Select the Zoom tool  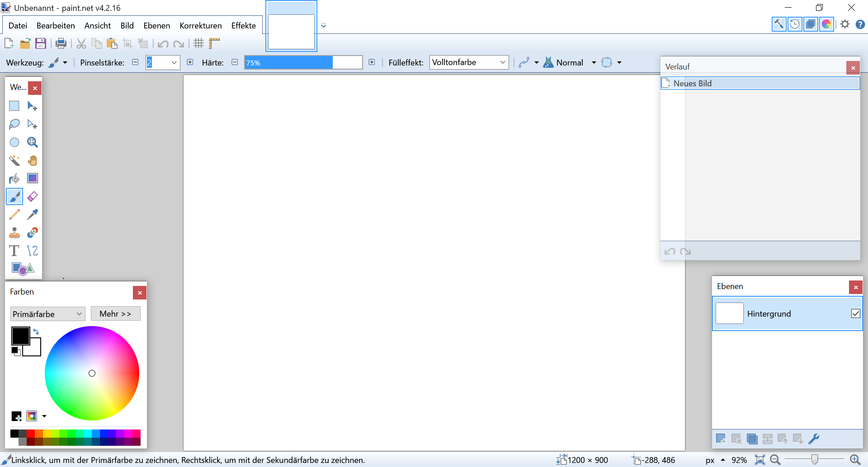point(33,142)
